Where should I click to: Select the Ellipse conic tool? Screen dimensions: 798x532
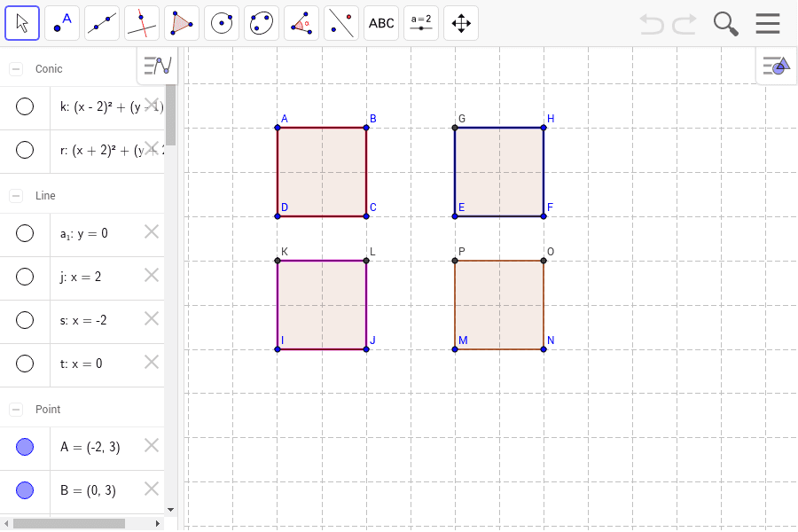[262, 23]
